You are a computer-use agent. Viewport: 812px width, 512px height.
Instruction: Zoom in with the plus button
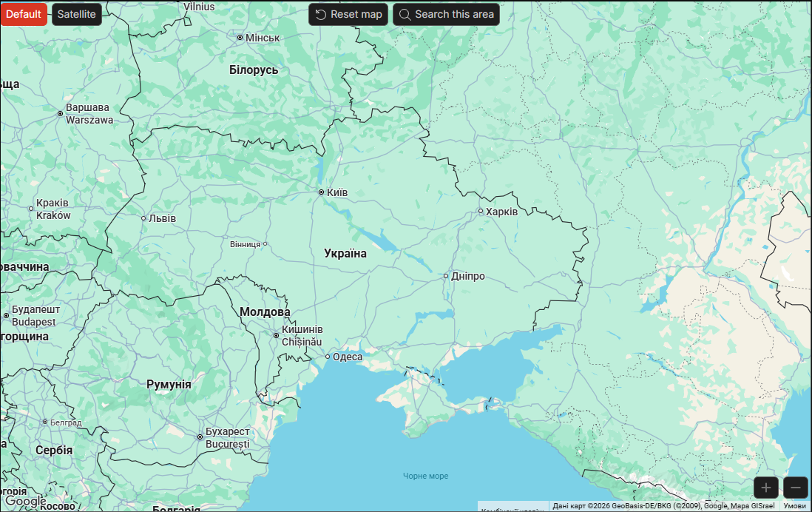[766, 488]
